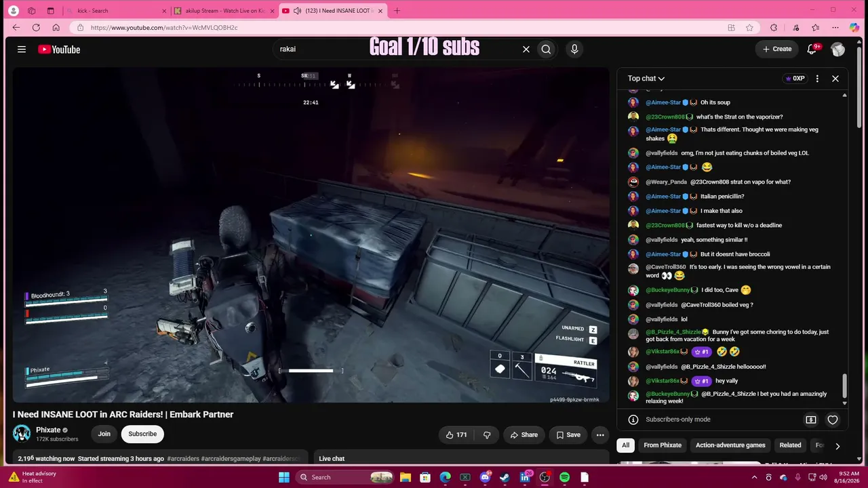Screen dimensions: 868x488
Task: Mute the audio-playing YouTube tab
Action: pos(297,11)
